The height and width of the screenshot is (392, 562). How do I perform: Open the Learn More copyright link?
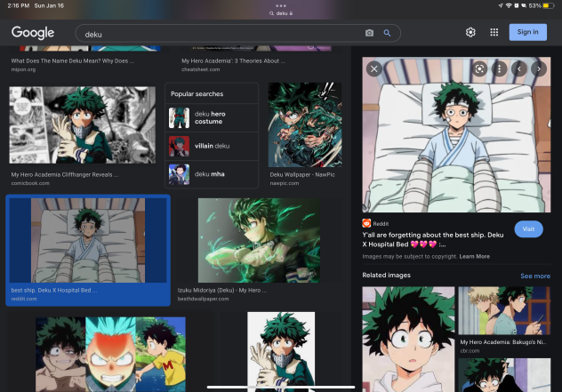point(475,256)
